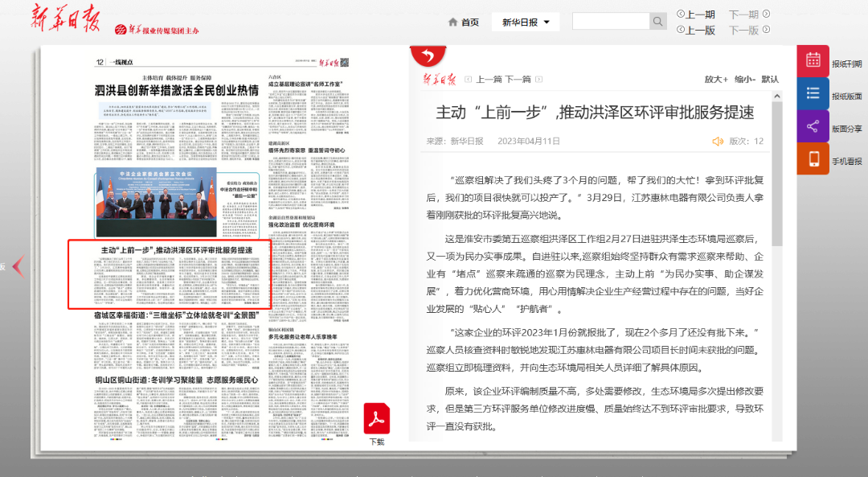The image size is (868, 477).
Task: Open the 新华日报 newspaper dropdown
Action: tap(526, 23)
